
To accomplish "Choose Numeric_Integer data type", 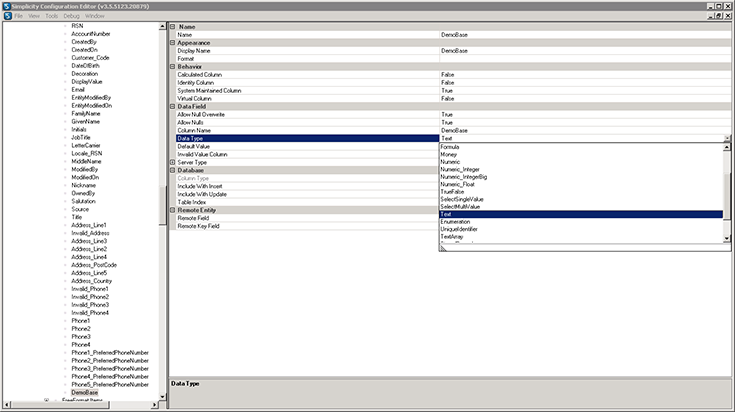I will tap(581, 169).
